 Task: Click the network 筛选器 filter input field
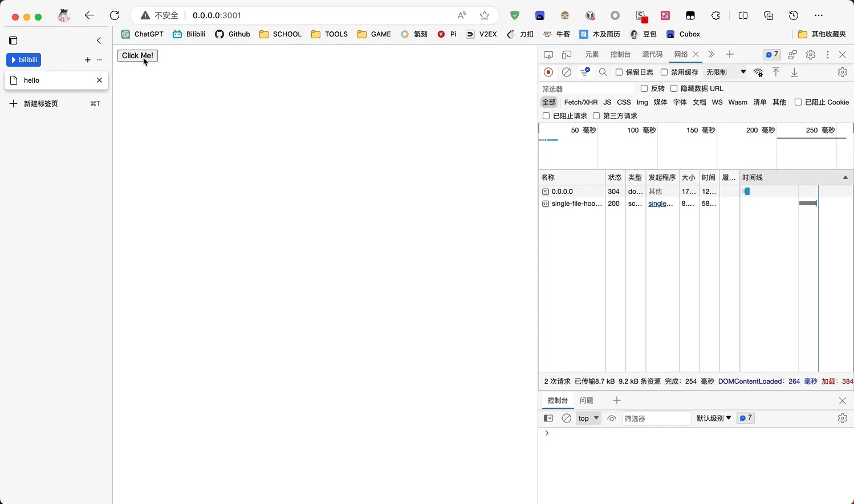(x=586, y=89)
